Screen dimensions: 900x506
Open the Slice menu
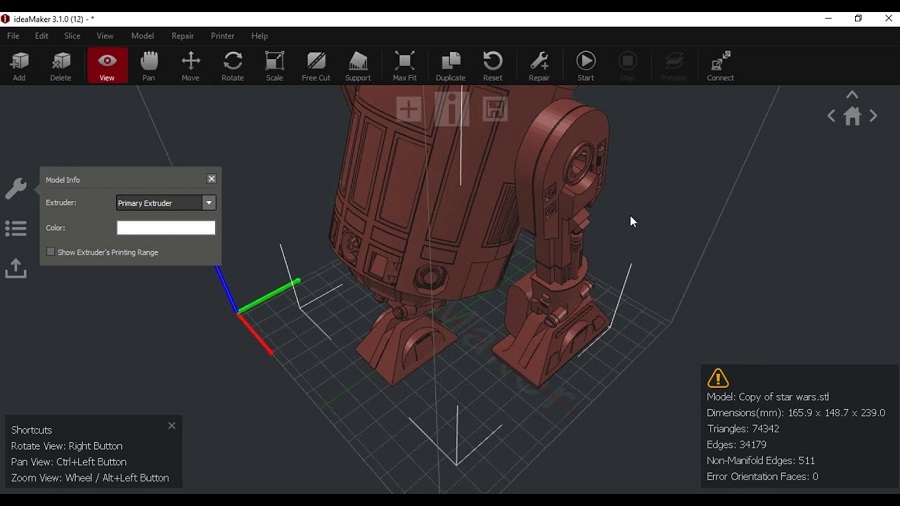(x=72, y=36)
